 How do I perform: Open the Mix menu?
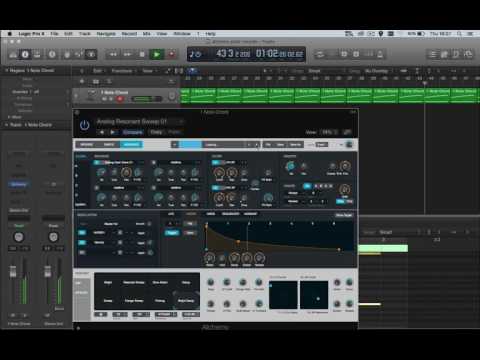point(146,34)
